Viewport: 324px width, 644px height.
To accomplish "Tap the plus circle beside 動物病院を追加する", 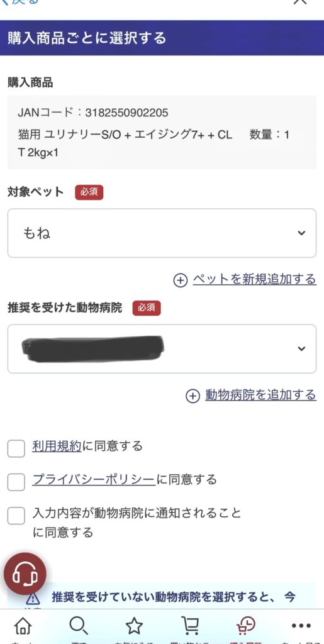I will 193,396.
